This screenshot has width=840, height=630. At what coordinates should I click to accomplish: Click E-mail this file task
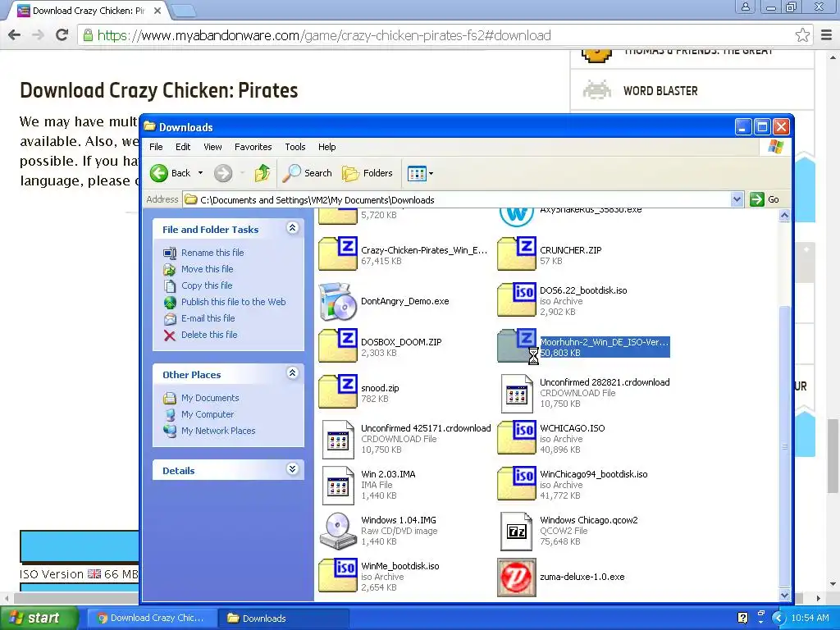coord(208,318)
